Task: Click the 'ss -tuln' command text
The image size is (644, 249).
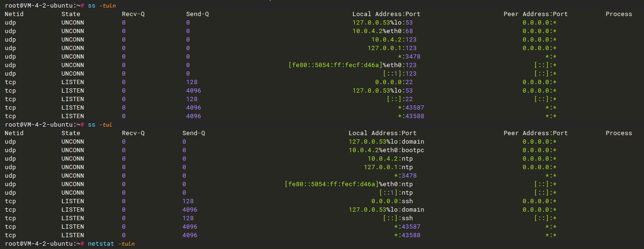Action: (101, 5)
